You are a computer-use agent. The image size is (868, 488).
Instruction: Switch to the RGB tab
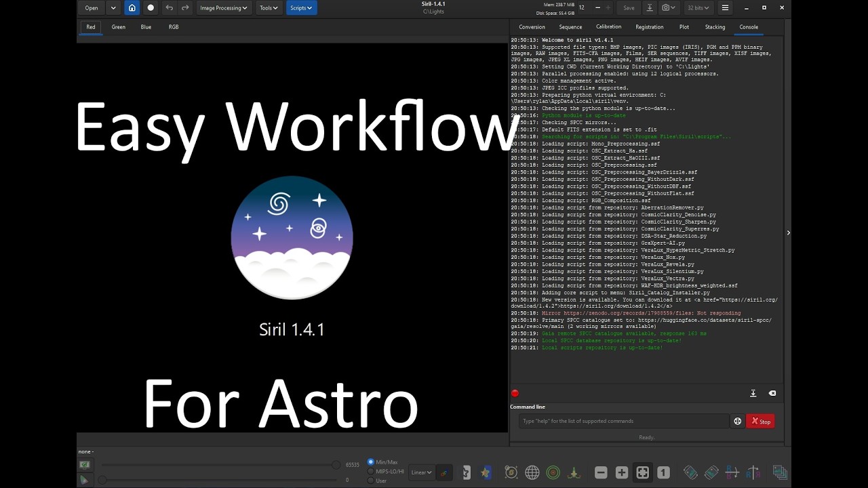pyautogui.click(x=174, y=26)
